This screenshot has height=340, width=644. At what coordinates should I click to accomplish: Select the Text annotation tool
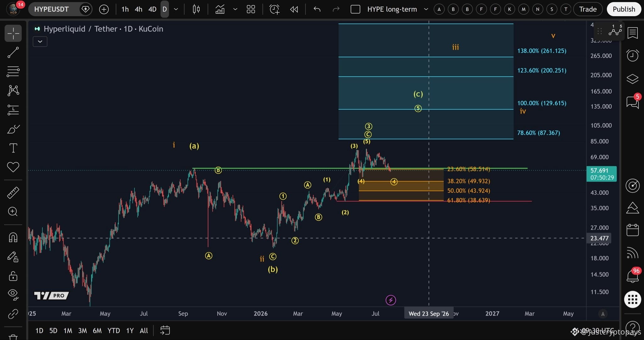click(13, 148)
